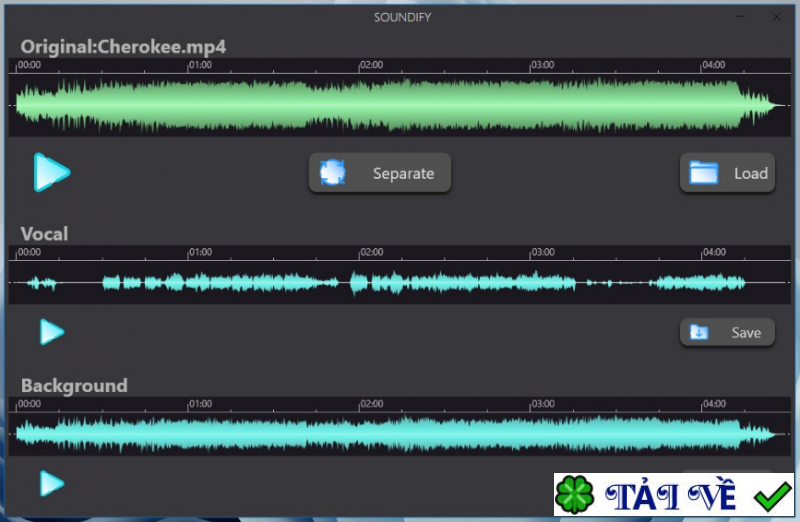Click the Vocal section label
The image size is (800, 522).
point(44,234)
